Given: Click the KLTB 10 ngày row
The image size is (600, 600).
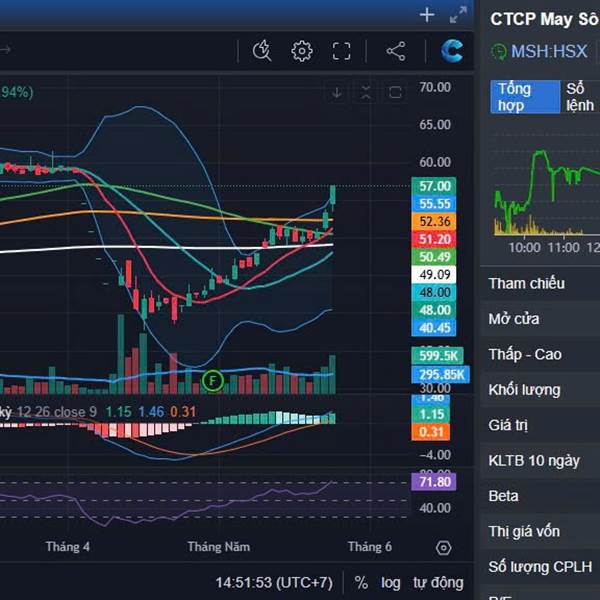Looking at the screenshot, I should coord(540,461).
